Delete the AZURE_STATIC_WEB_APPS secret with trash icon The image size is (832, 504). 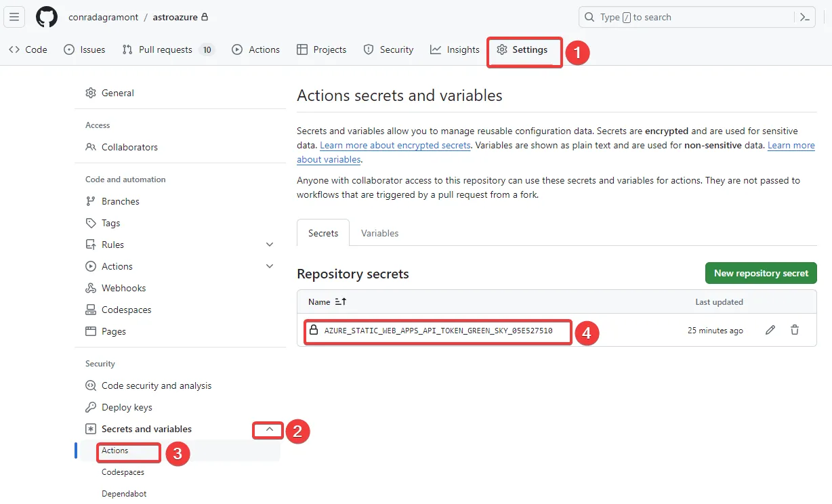[x=795, y=330]
